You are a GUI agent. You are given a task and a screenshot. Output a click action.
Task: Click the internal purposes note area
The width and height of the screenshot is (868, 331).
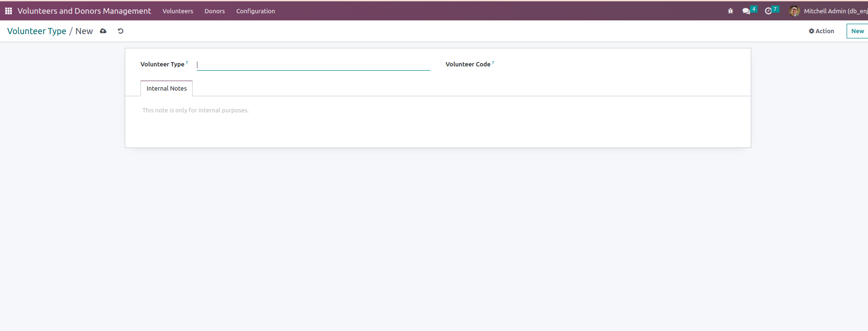(438, 110)
